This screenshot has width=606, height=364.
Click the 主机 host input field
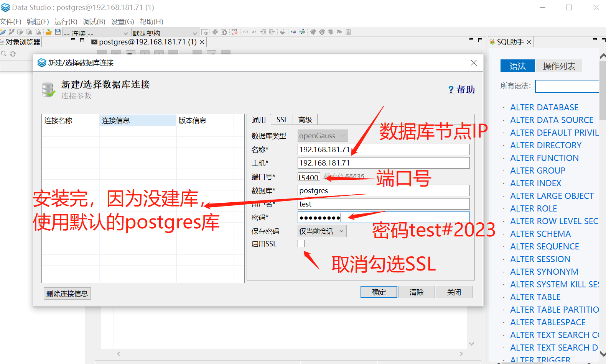click(384, 163)
